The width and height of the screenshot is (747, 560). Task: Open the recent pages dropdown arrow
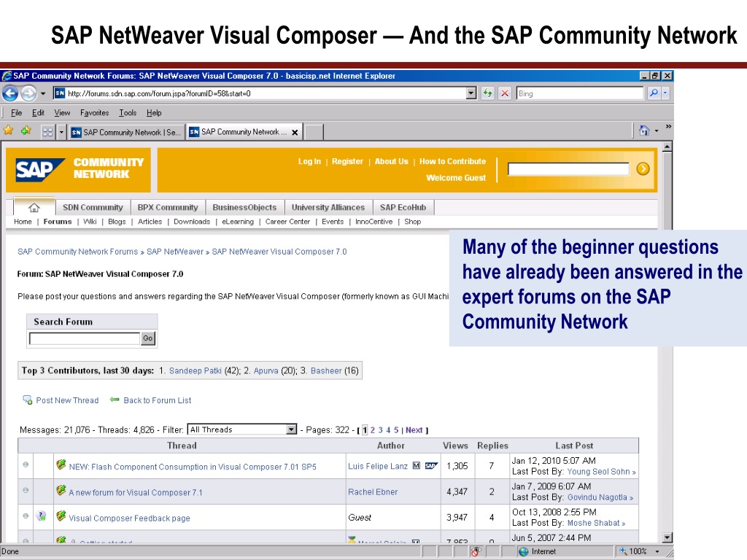(43, 93)
